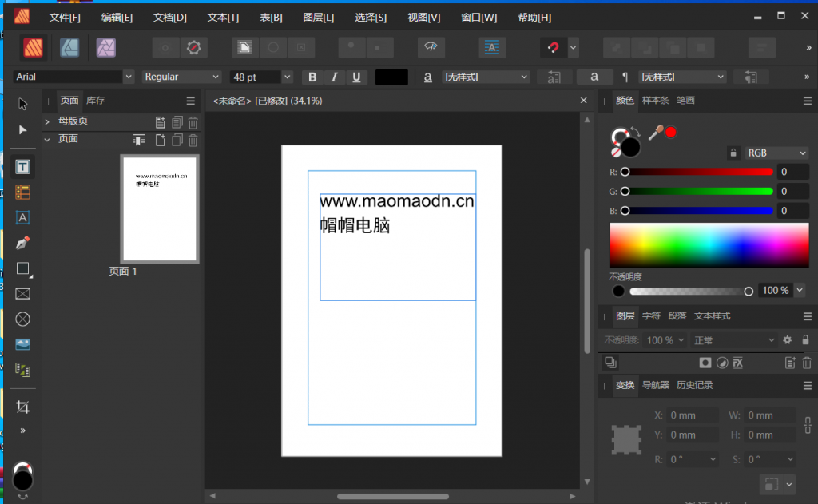Select the Frame Text tool
The image size is (818, 504).
(22, 166)
